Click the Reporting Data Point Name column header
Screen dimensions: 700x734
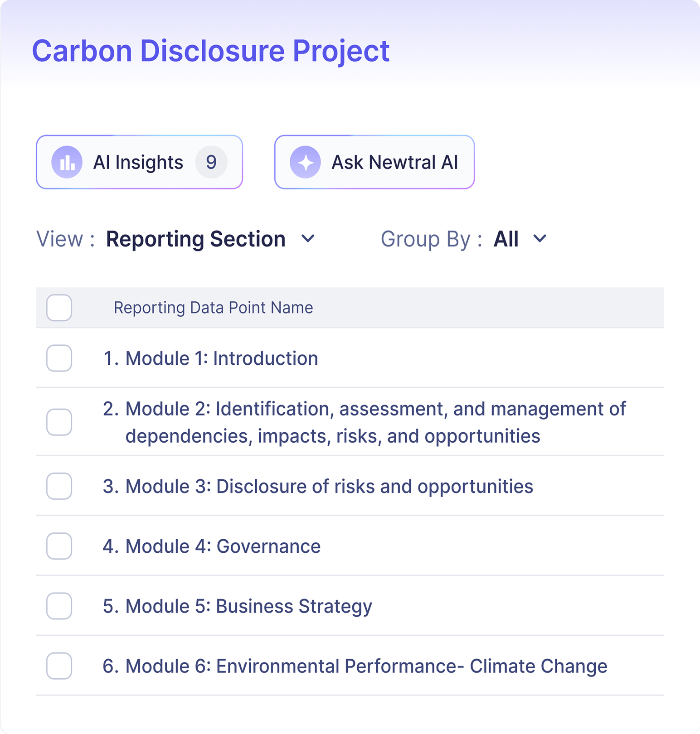[213, 308]
